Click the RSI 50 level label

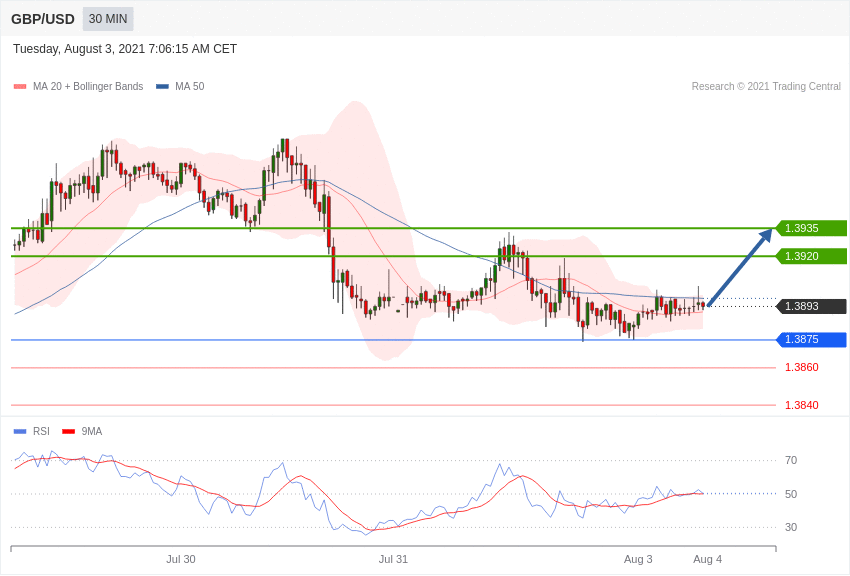[791, 494]
